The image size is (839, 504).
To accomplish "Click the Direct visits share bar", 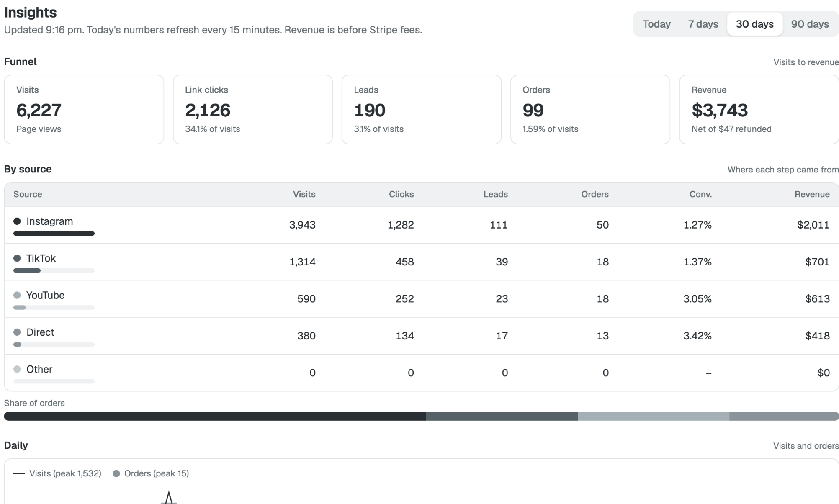I will pos(54,345).
